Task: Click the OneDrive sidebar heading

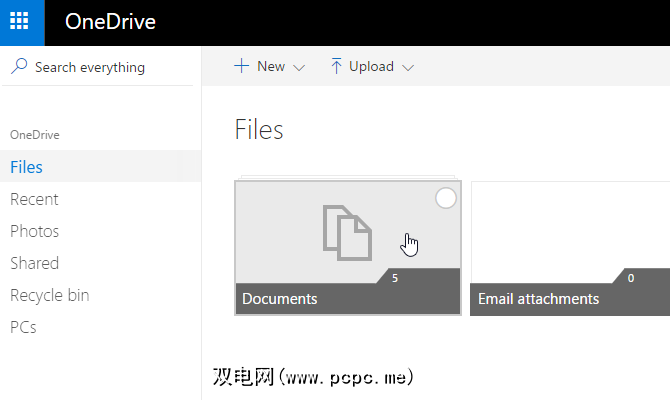Action: pos(35,135)
